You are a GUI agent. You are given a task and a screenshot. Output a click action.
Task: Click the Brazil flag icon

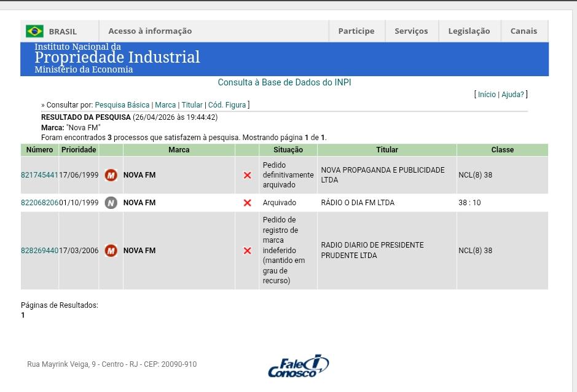click(x=34, y=31)
